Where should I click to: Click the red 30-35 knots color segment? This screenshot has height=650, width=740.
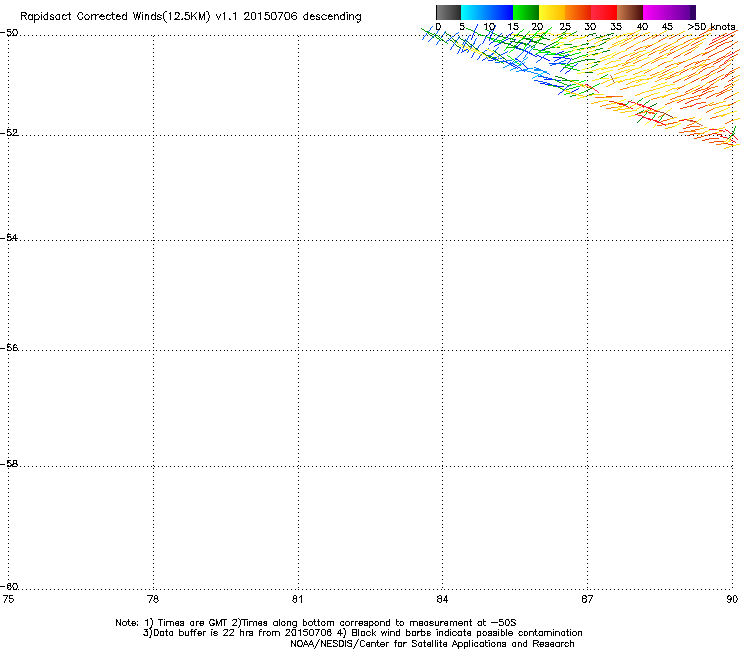(x=604, y=12)
